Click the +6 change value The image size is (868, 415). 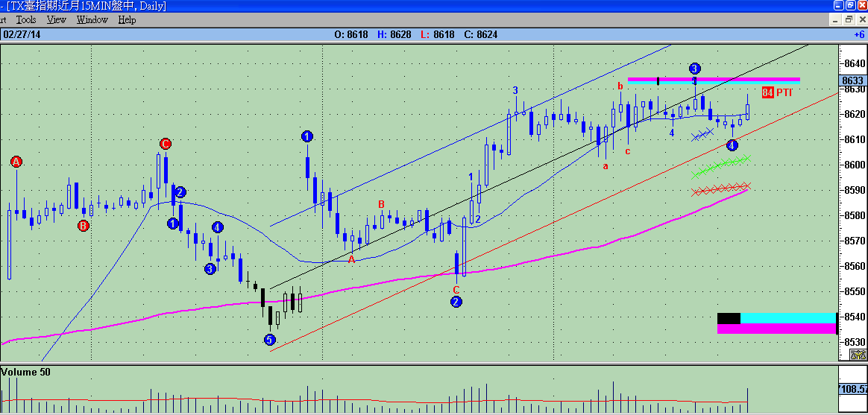(x=859, y=34)
